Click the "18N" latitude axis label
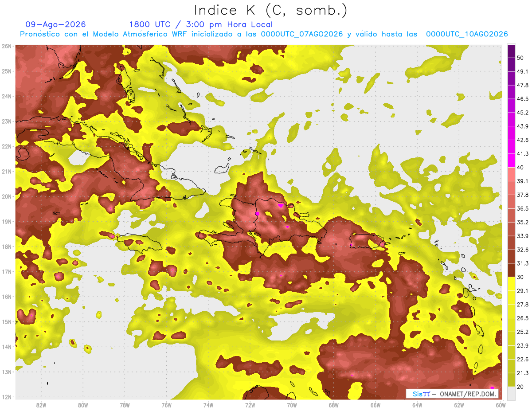 click(7, 247)
